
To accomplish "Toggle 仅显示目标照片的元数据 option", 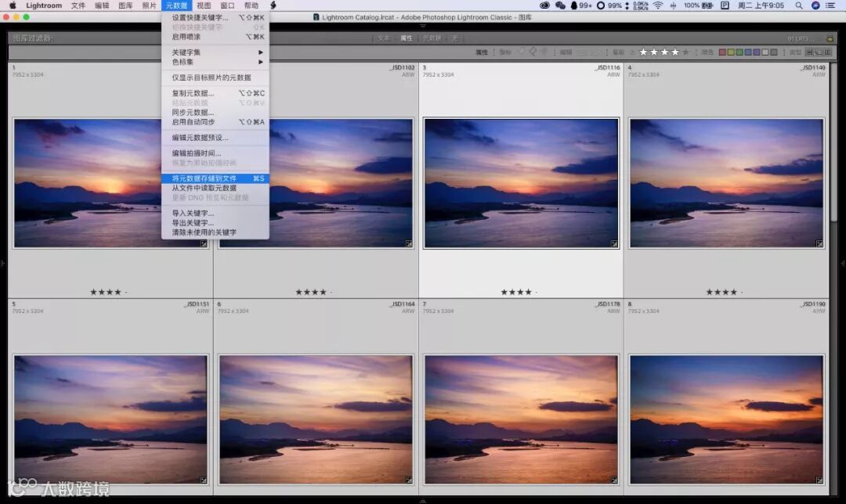I will 211,77.
